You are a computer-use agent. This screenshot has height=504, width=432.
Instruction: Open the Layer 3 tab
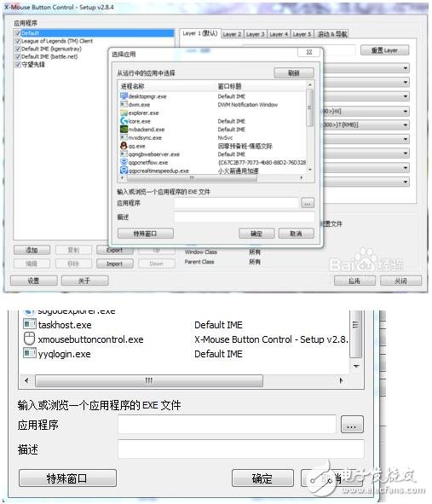click(x=255, y=34)
